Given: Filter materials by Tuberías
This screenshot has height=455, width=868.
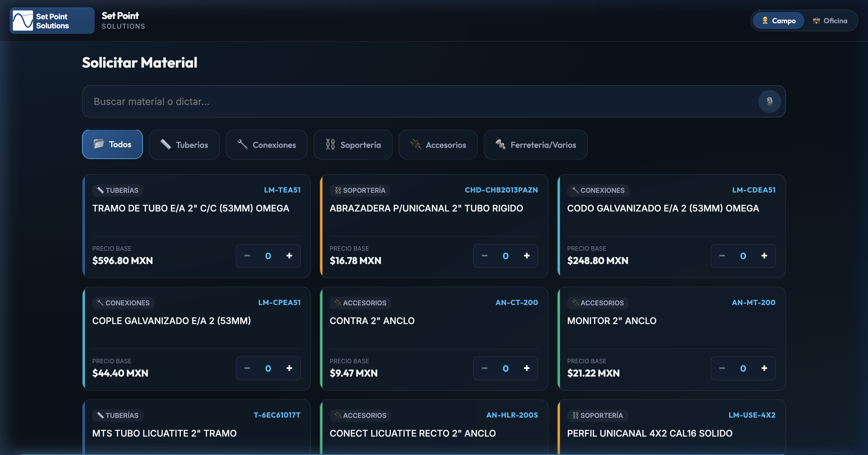Looking at the screenshot, I should (184, 145).
